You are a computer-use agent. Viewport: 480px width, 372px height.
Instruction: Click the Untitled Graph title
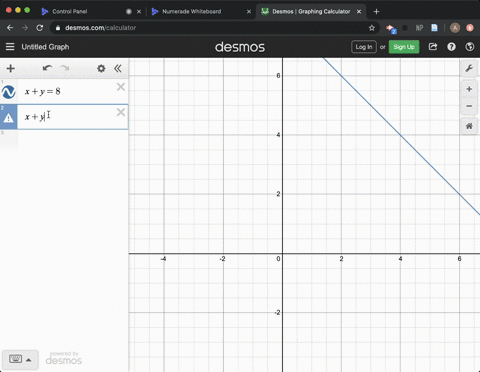click(45, 47)
